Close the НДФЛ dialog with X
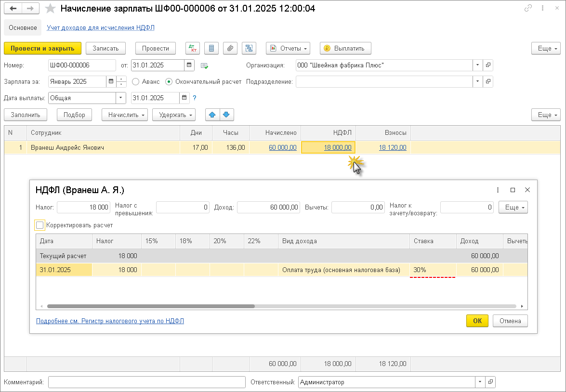Screen dimensions: 566x392 click(x=527, y=190)
